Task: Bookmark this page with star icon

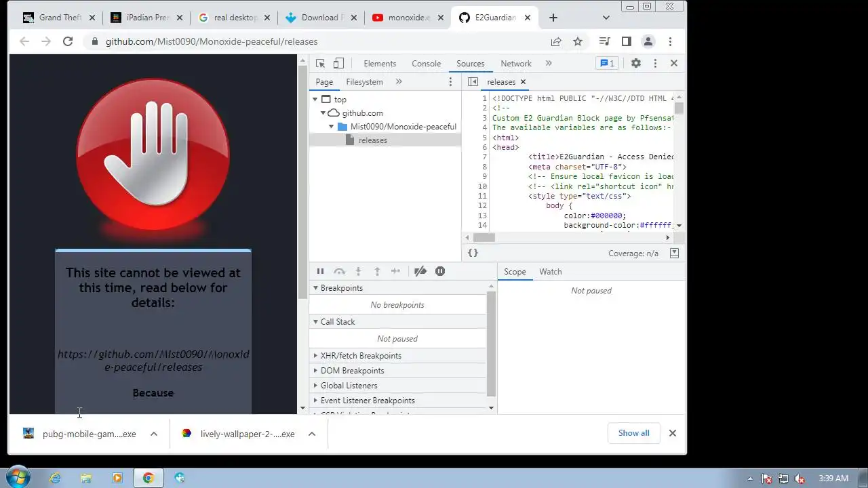Action: [x=578, y=41]
